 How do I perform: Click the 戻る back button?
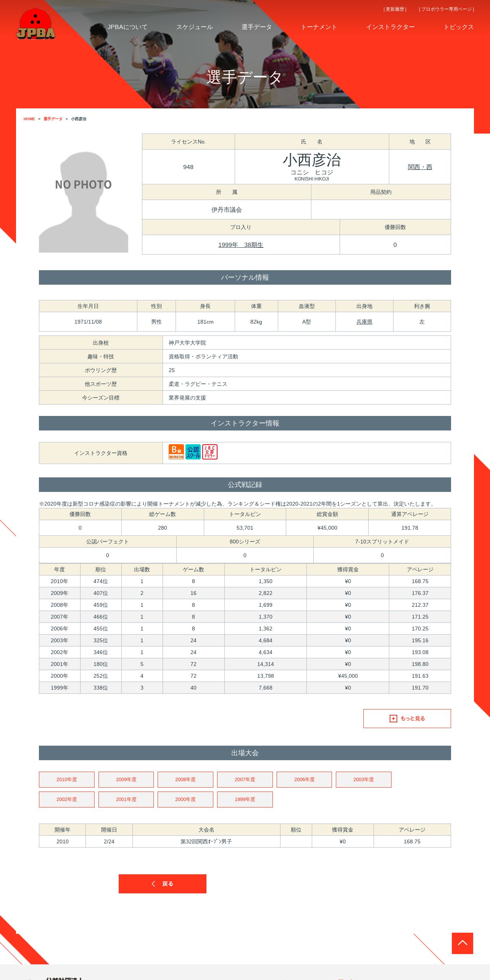coord(163,884)
